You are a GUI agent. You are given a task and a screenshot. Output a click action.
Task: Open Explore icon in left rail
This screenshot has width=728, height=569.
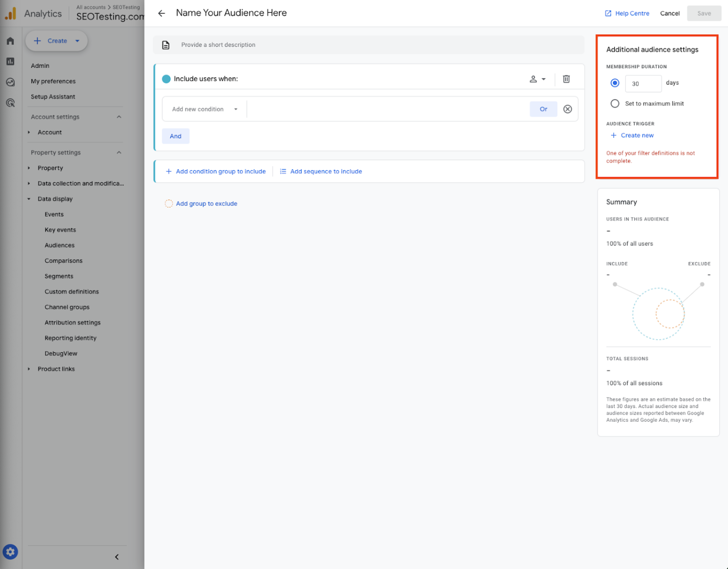click(10, 82)
